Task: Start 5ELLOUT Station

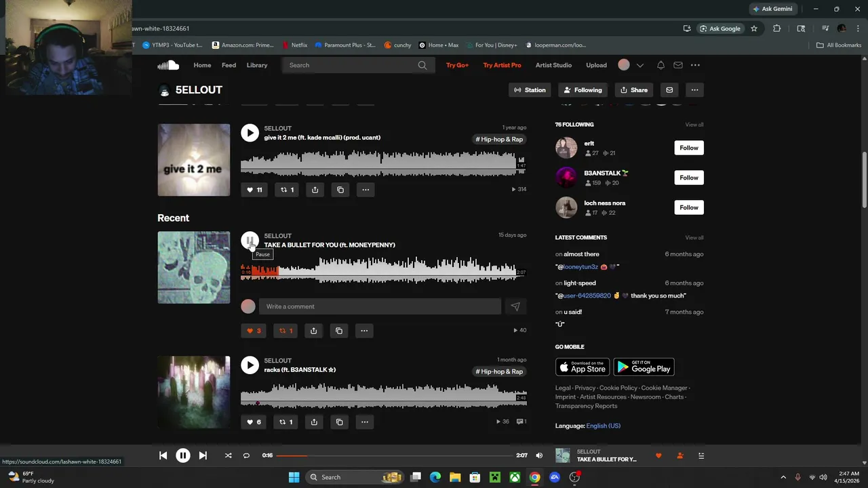Action: (530, 90)
